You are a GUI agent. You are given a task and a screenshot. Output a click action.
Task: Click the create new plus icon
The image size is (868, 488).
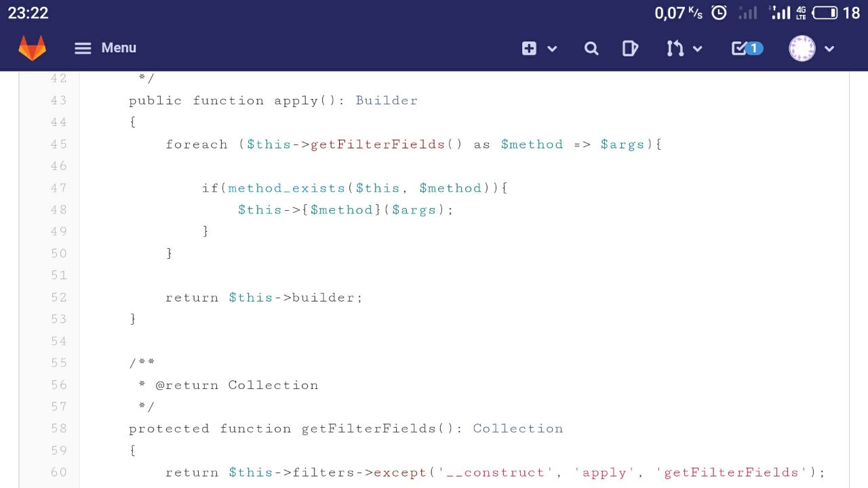(529, 48)
